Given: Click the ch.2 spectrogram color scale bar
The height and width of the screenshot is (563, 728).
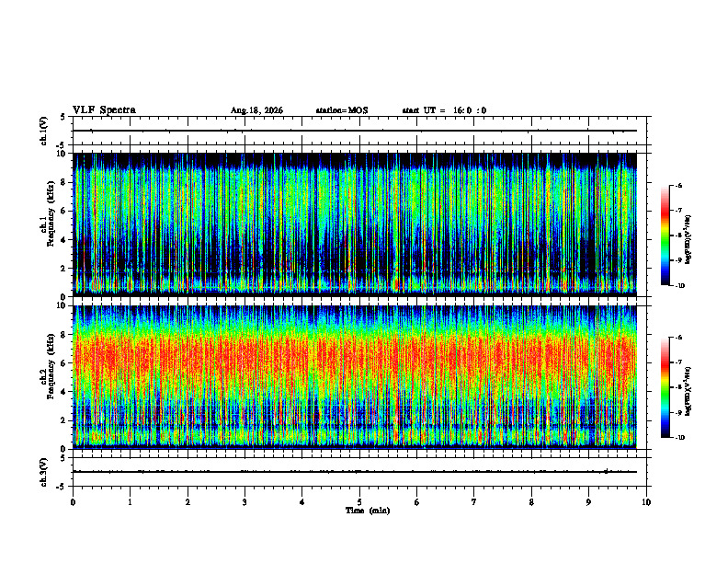Looking at the screenshot, I should pos(665,387).
